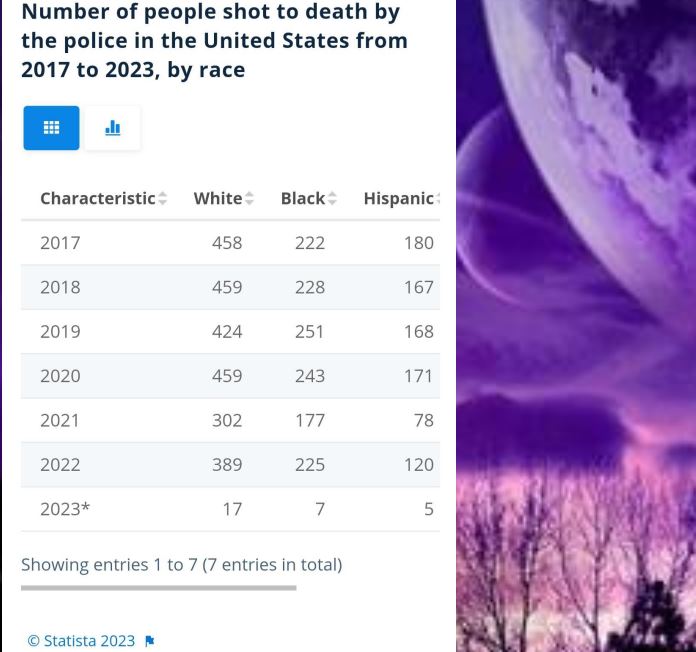Viewport: 696px width, 652px height.
Task: Click the Hispanic column header
Action: coord(399,198)
